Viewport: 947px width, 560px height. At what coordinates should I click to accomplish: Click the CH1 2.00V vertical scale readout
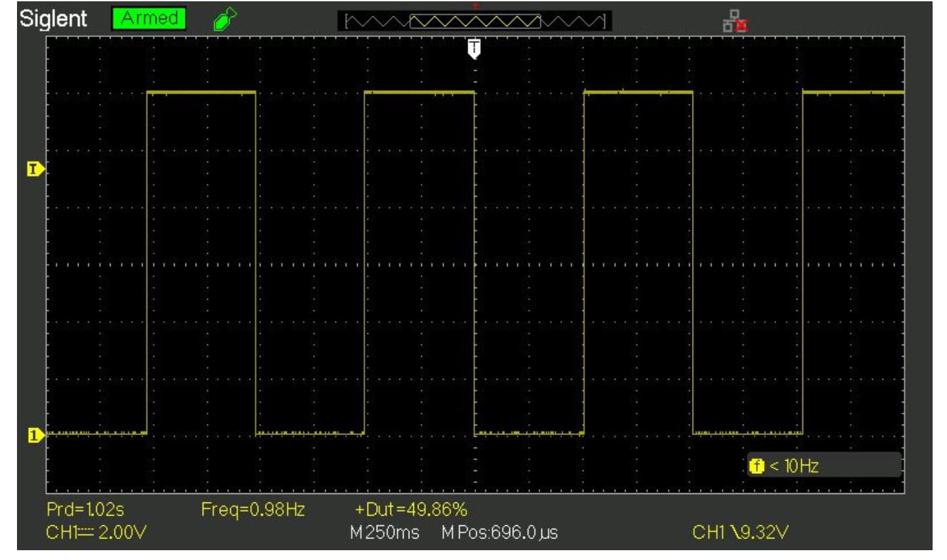point(96,533)
